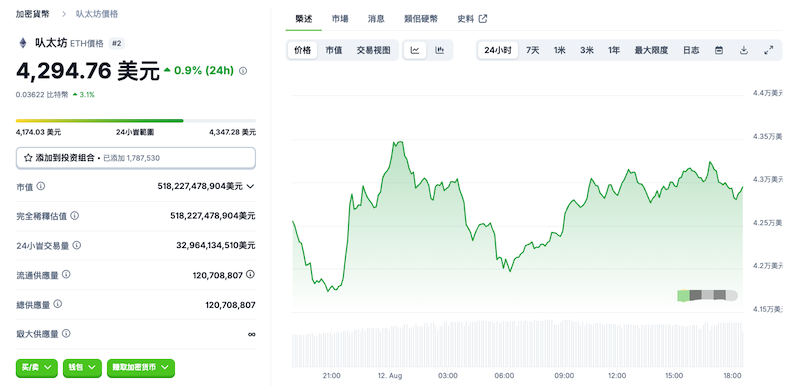800x386 pixels.
Task: Select 交易视图 chart mode
Action: (373, 50)
